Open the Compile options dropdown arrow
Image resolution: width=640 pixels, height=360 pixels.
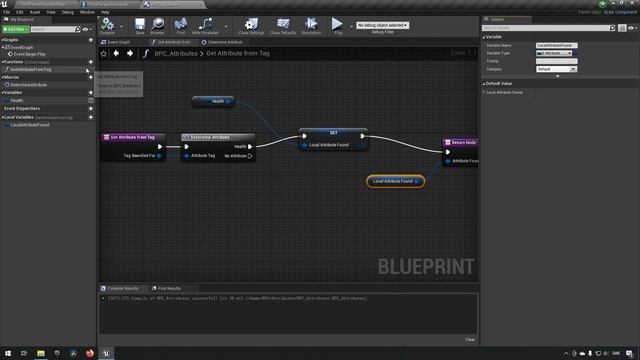(x=121, y=27)
